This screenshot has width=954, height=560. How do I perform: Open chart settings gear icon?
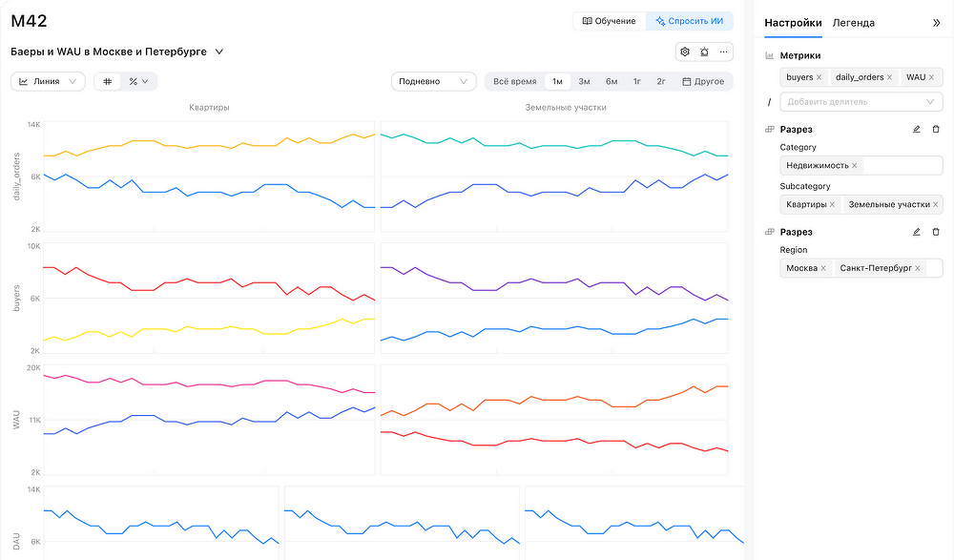tap(684, 52)
